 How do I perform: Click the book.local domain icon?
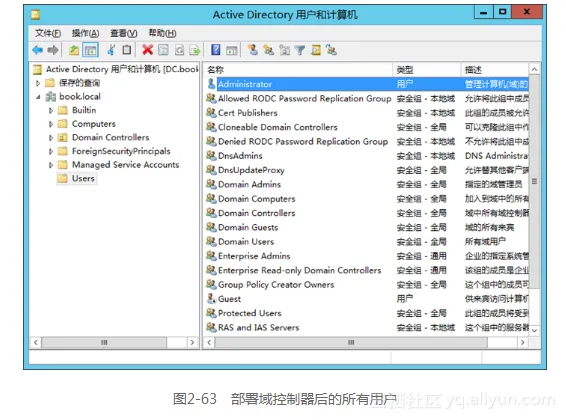51,96
